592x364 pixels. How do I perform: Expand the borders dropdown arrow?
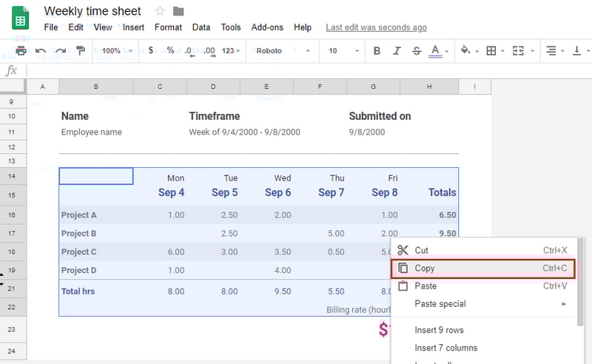click(502, 51)
